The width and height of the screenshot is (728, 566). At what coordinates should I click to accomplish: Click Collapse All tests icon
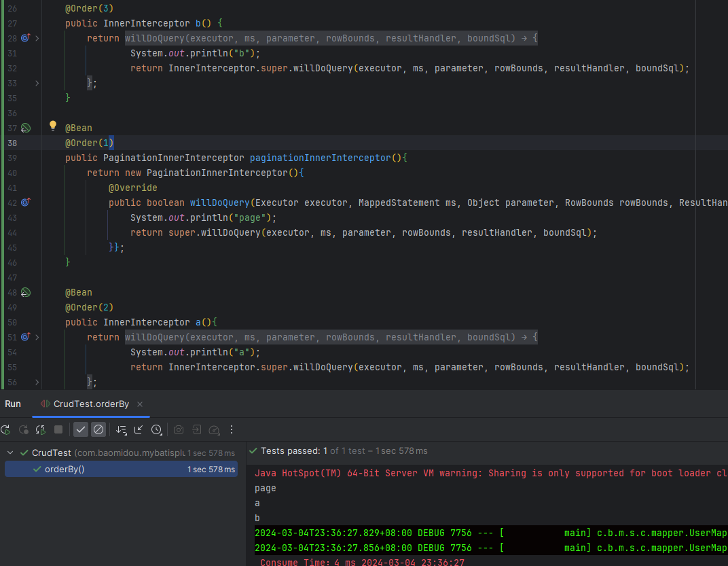click(139, 429)
